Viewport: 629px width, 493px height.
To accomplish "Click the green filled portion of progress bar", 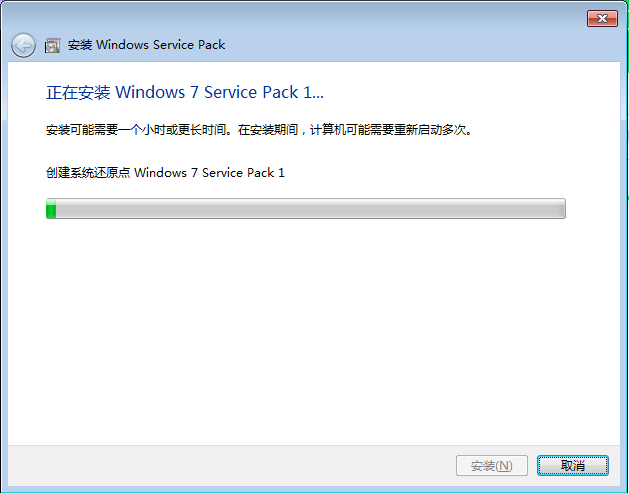I will 51,208.
